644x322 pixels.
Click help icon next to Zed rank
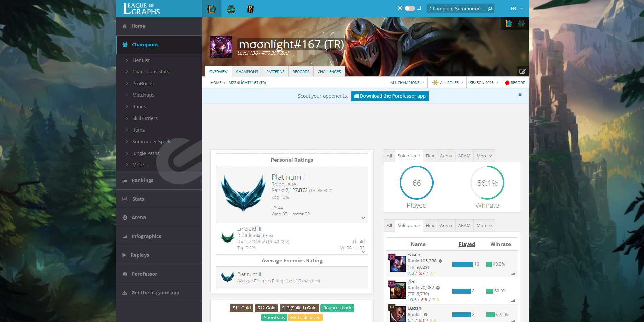click(438, 288)
